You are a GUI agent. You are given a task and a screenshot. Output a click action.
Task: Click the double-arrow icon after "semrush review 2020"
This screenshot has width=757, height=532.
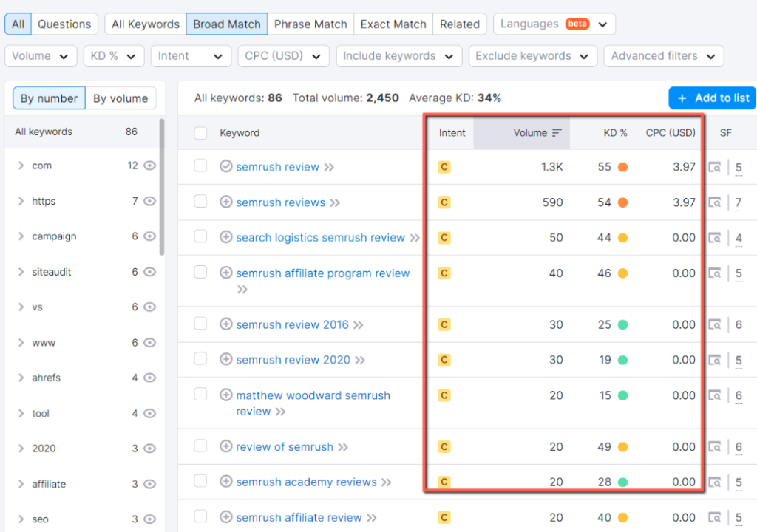pos(361,360)
